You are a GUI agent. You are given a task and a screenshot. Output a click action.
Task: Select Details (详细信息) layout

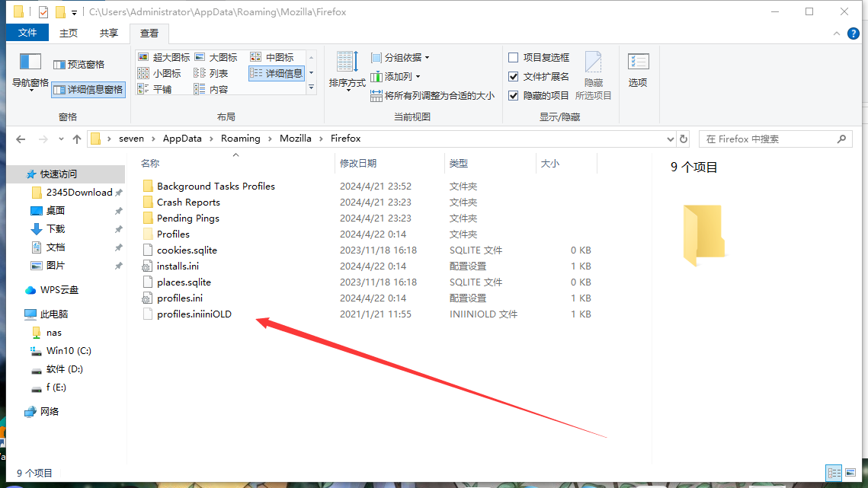point(276,73)
